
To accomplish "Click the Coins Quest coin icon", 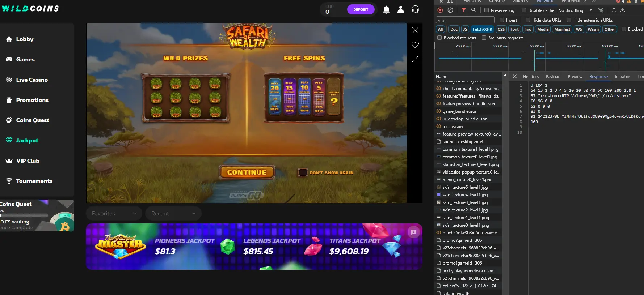I will tap(9, 120).
